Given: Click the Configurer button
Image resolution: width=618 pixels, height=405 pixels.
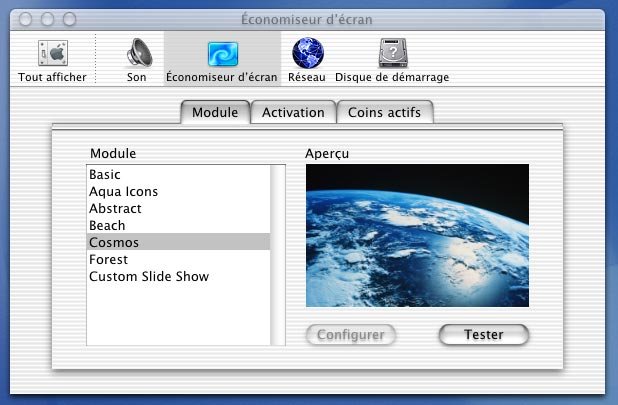Looking at the screenshot, I should (x=350, y=335).
